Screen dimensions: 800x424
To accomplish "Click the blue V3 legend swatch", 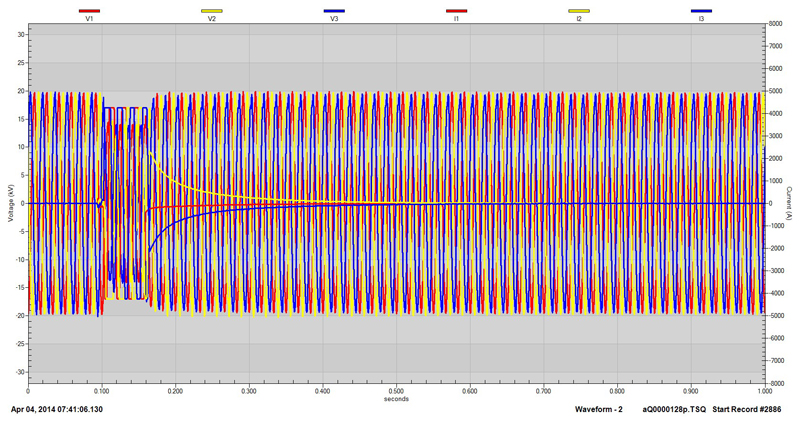I will [334, 10].
